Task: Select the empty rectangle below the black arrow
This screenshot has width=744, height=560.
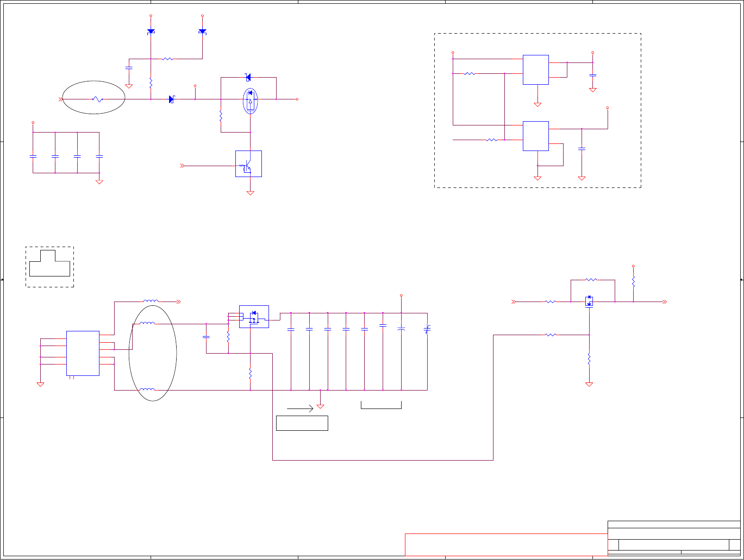Action: [x=302, y=423]
